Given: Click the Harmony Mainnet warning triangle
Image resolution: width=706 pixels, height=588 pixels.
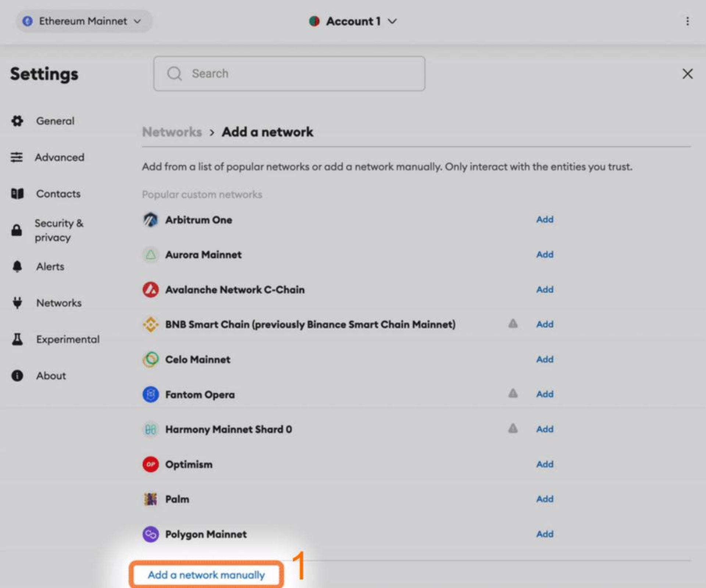Looking at the screenshot, I should point(513,428).
